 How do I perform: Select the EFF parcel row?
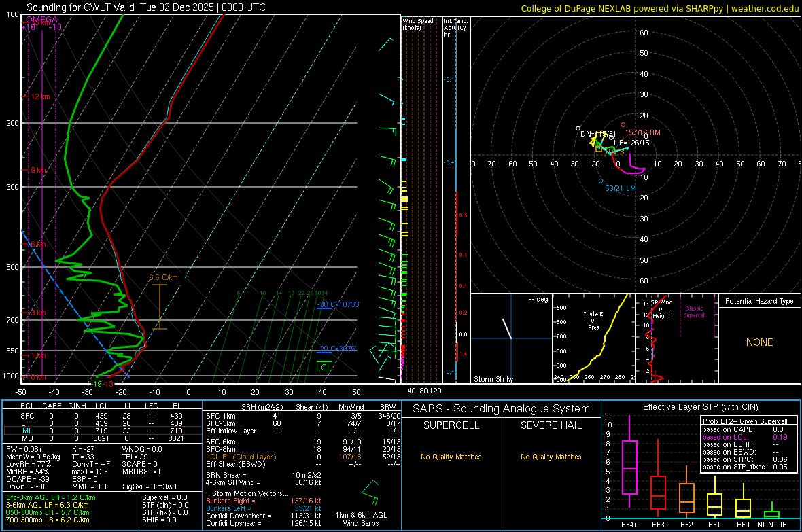point(103,423)
